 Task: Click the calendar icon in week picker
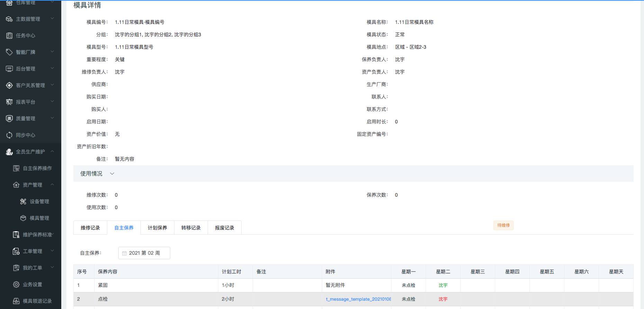point(124,253)
